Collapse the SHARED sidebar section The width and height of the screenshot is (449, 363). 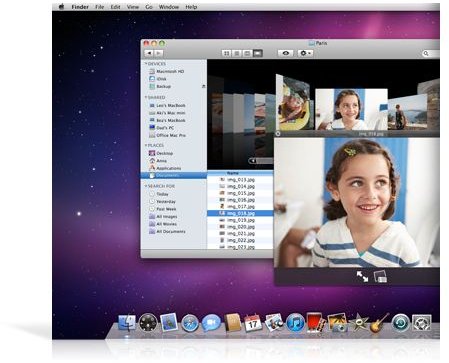click(x=146, y=97)
